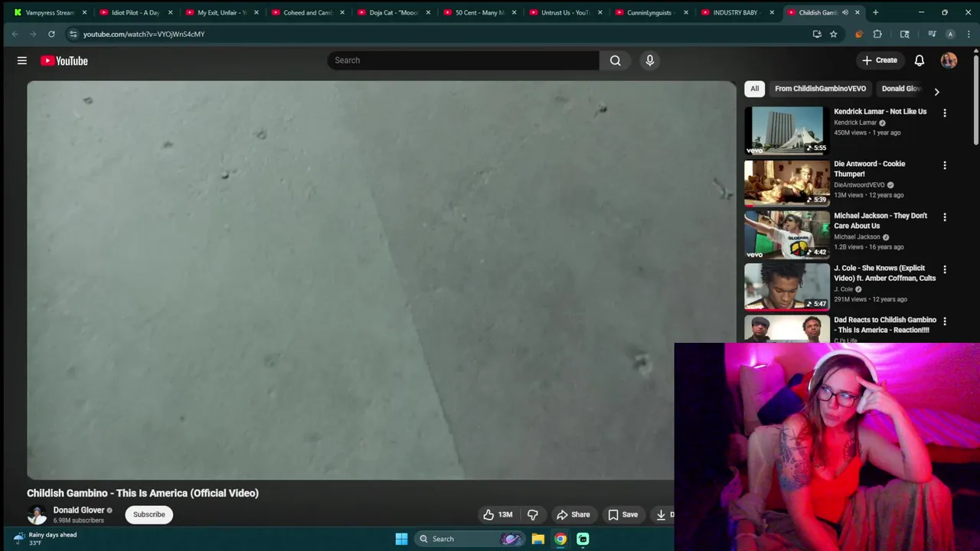Open the weather widget Rainy days ahead

pos(46,539)
